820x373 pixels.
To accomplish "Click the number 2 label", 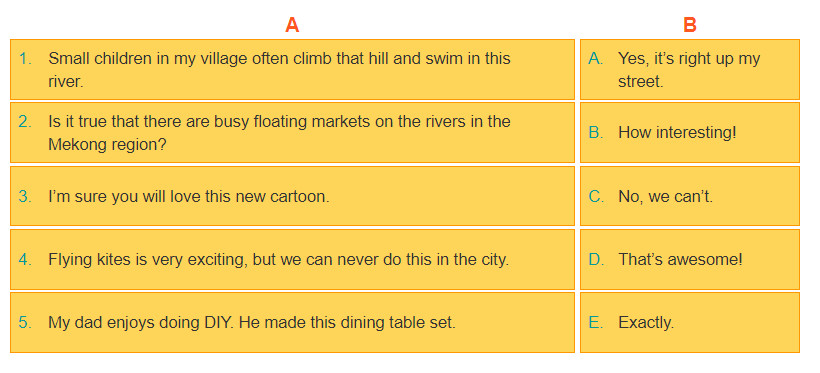I will [25, 121].
